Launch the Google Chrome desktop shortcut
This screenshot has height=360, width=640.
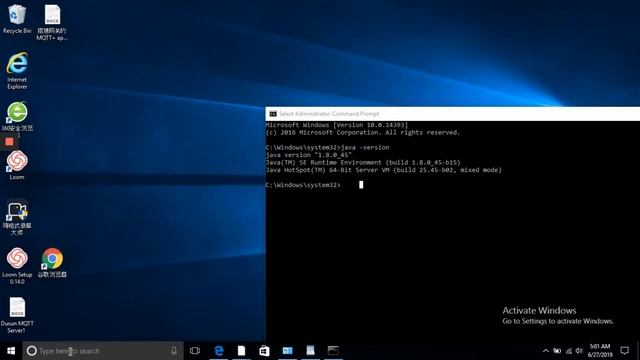pos(52,262)
